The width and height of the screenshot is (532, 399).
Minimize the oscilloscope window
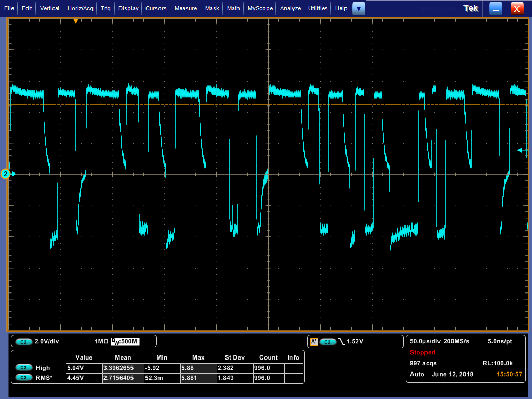pos(496,8)
